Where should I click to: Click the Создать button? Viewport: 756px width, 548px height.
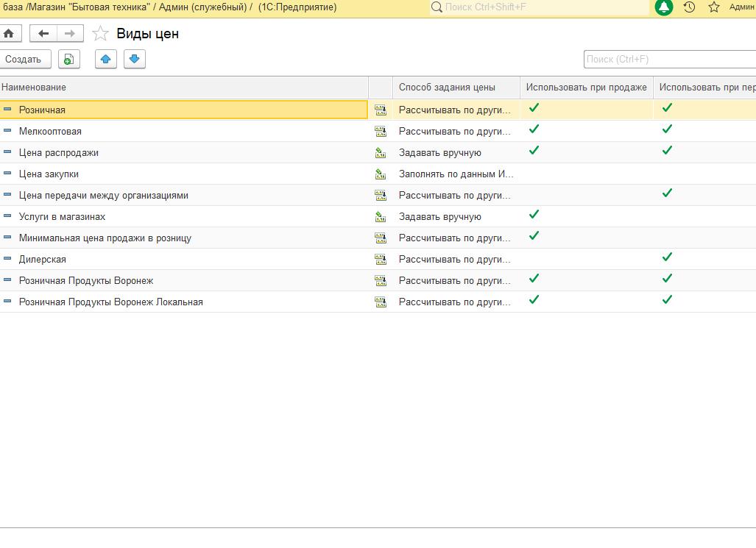[24, 60]
